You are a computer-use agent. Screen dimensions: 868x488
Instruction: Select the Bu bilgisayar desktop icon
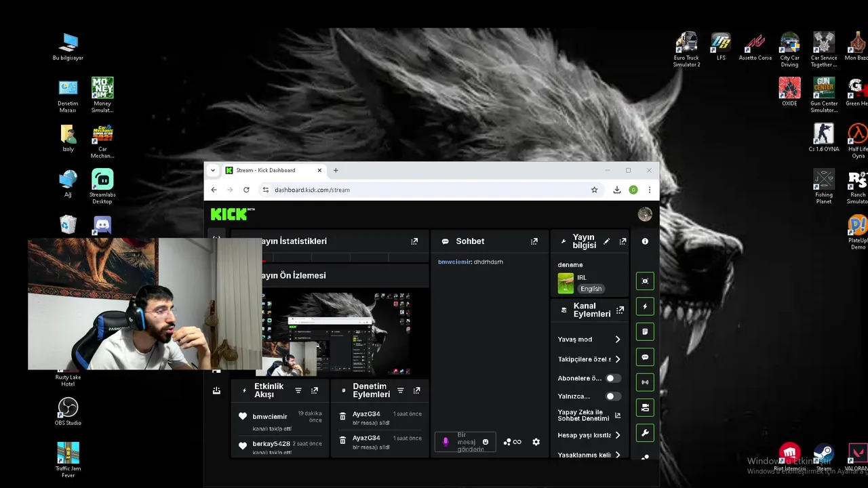click(x=68, y=47)
